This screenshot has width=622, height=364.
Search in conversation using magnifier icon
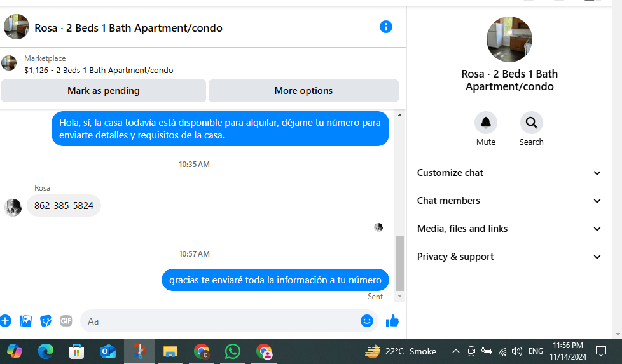tap(531, 123)
